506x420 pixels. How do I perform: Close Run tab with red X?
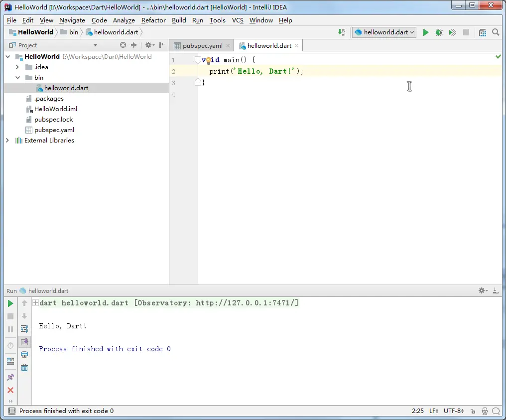pos(10,390)
